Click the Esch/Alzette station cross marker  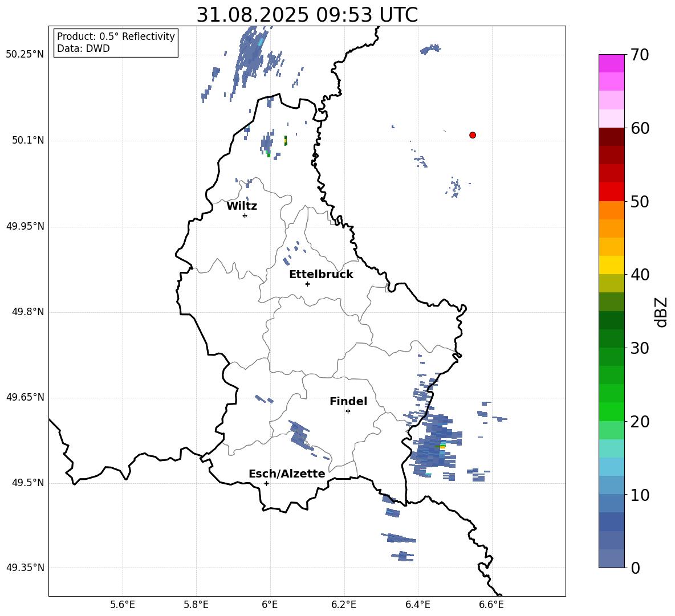(x=266, y=483)
